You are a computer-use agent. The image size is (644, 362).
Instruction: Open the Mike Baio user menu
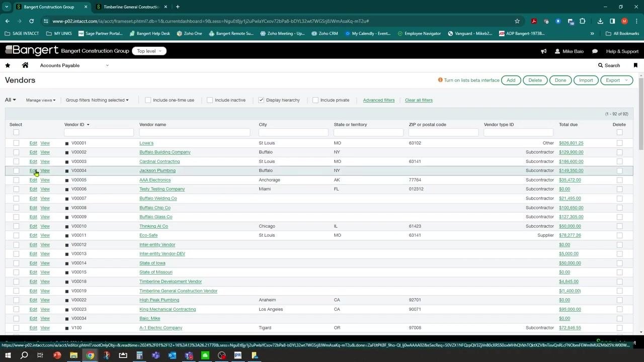[569, 51]
